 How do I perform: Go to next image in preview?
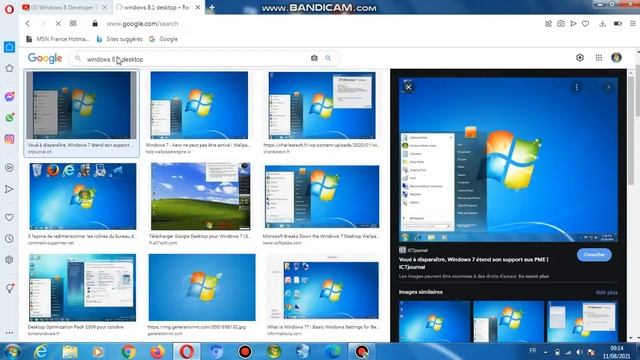coord(608,87)
